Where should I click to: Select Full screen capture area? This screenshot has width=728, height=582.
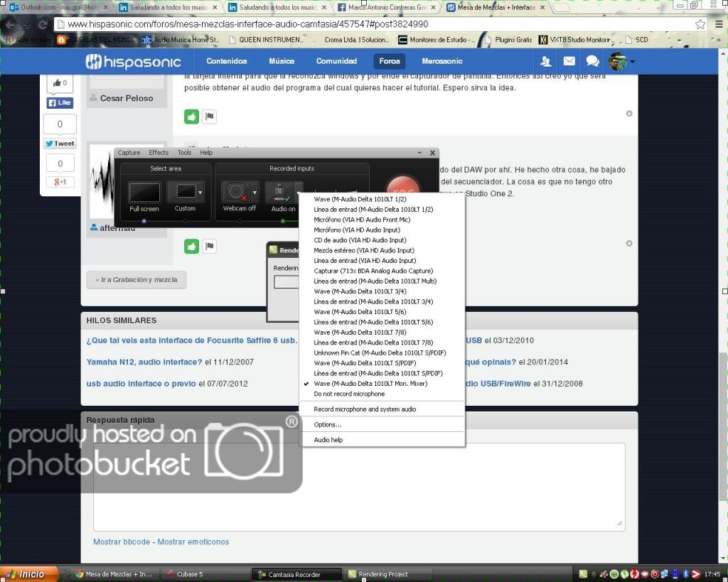[144, 197]
